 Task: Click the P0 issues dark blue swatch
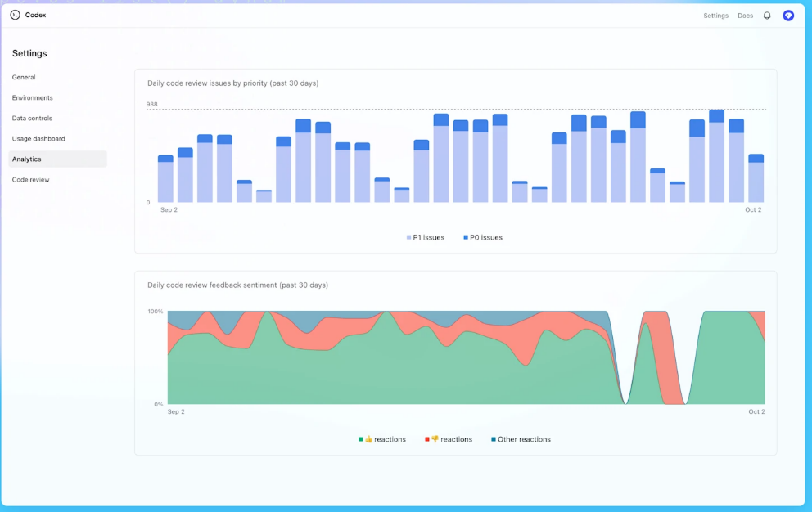point(466,237)
